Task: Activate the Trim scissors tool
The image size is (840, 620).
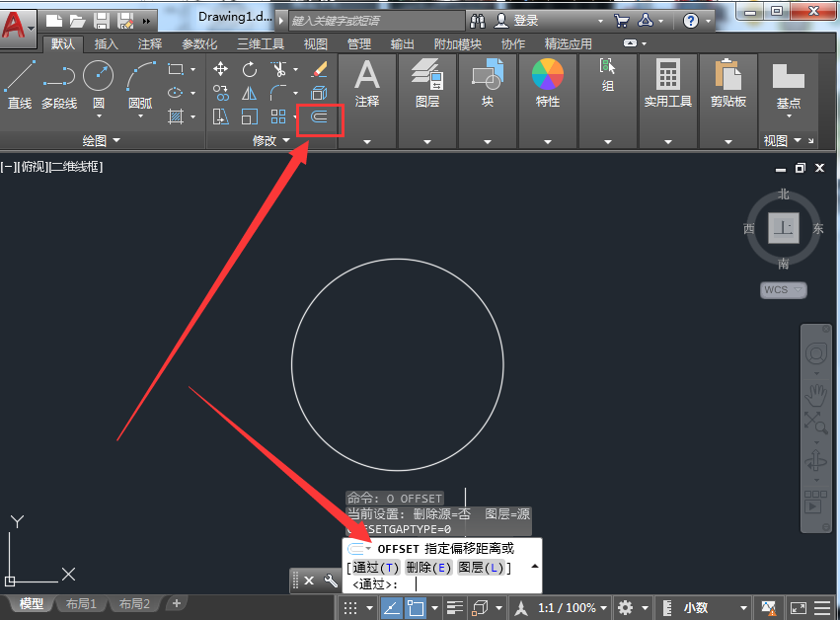Action: 278,69
